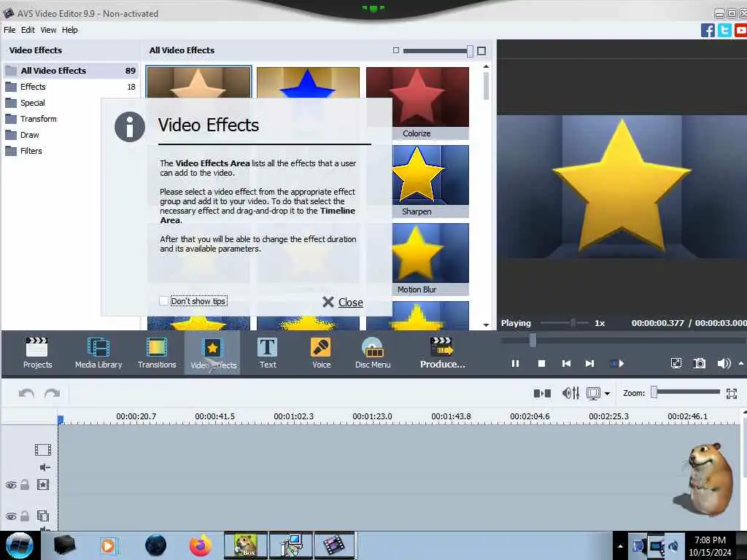Select the Sharpen effect thumbnail
Viewport: 747px width, 560px height.
(x=430, y=181)
